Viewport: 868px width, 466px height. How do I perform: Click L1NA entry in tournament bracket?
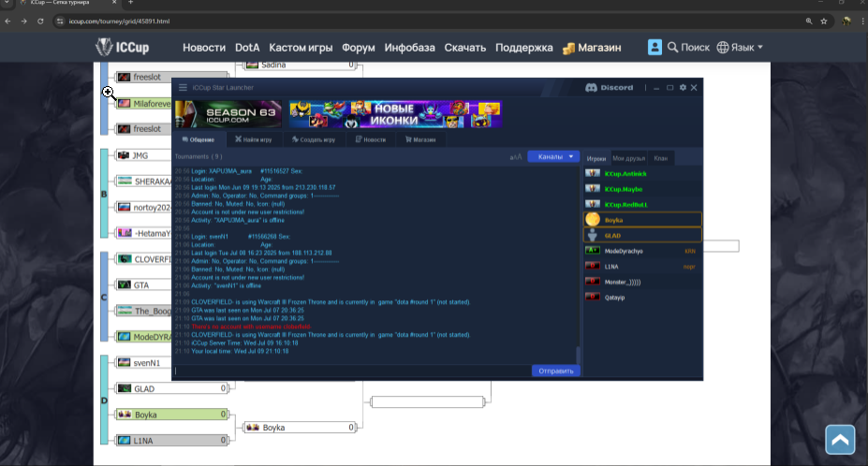pyautogui.click(x=172, y=441)
